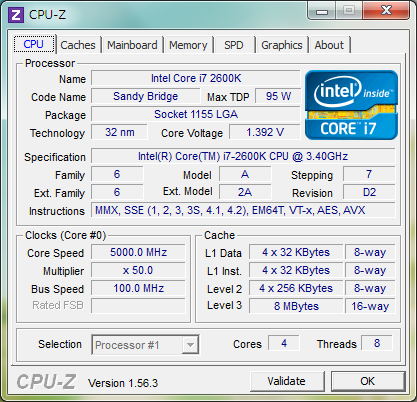This screenshot has width=417, height=402.
Task: Select the CPU tab
Action: click(34, 44)
